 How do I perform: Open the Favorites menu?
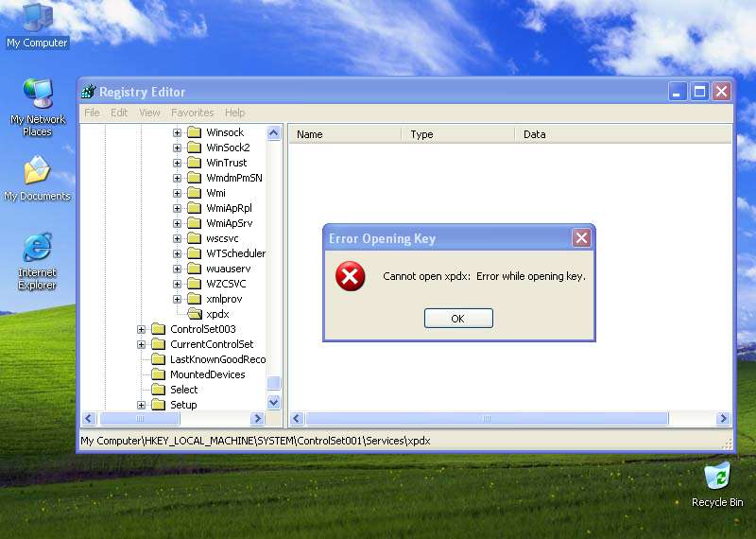[193, 113]
